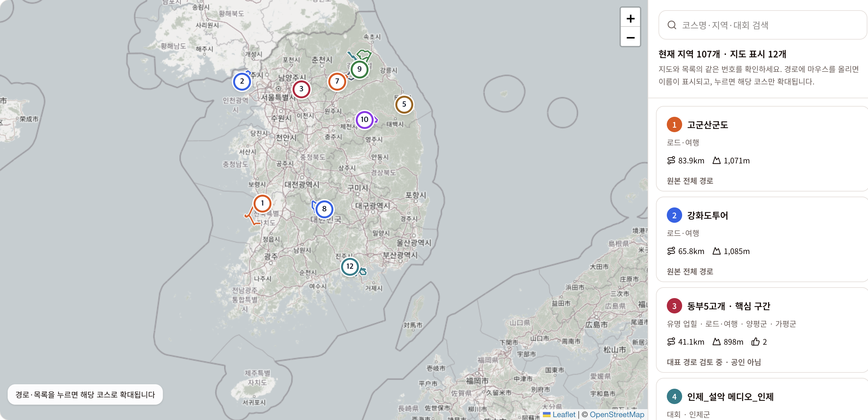Open the OpenStreetMap attribution link
This screenshot has width=868, height=420.
617,414
